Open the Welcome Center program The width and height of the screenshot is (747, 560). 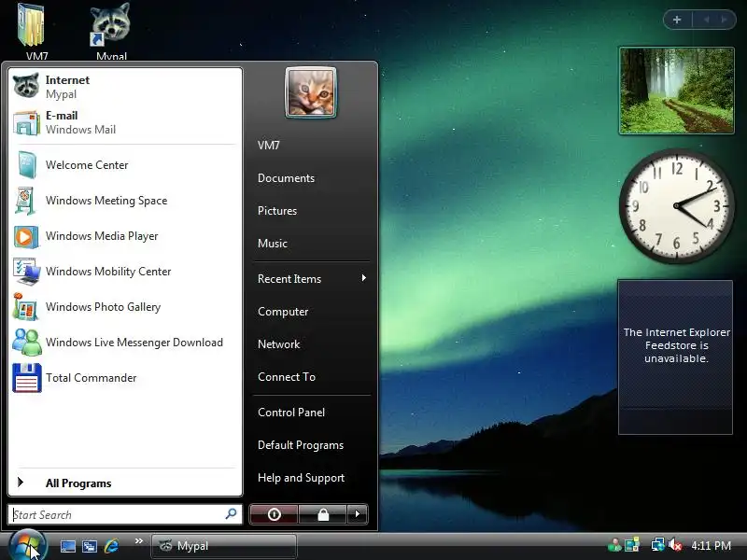pyautogui.click(x=125, y=165)
